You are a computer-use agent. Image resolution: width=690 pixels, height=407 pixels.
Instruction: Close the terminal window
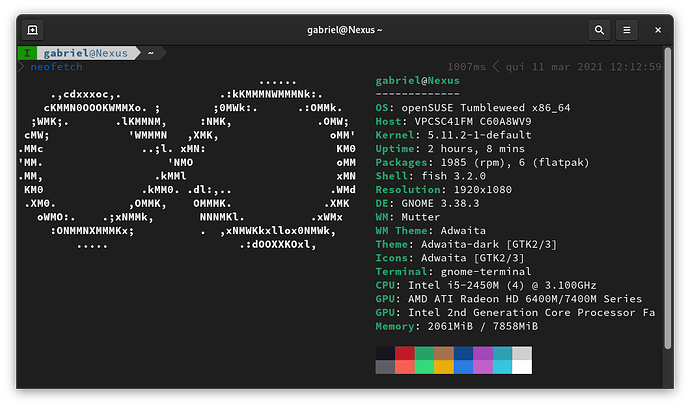(x=658, y=30)
